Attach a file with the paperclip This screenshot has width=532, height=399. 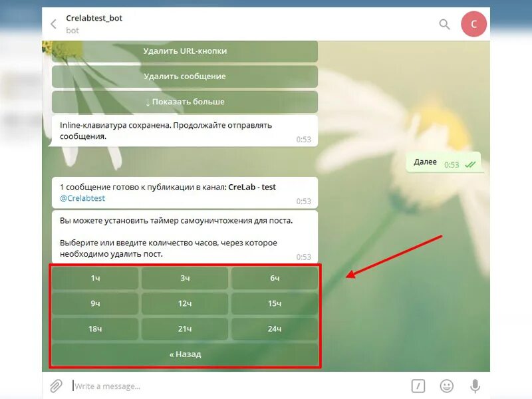pyautogui.click(x=56, y=386)
